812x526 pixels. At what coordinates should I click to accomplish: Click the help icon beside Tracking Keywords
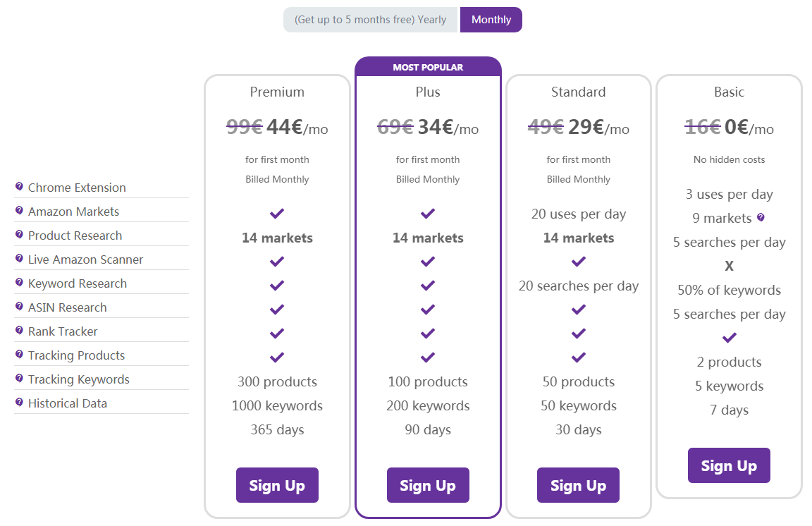point(19,379)
